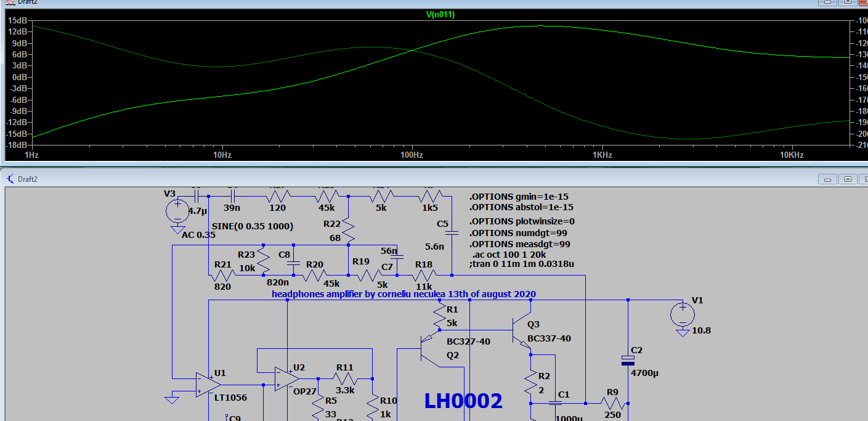
Task: Select op-amp U1 LT1056 symbol
Action: click(x=209, y=385)
